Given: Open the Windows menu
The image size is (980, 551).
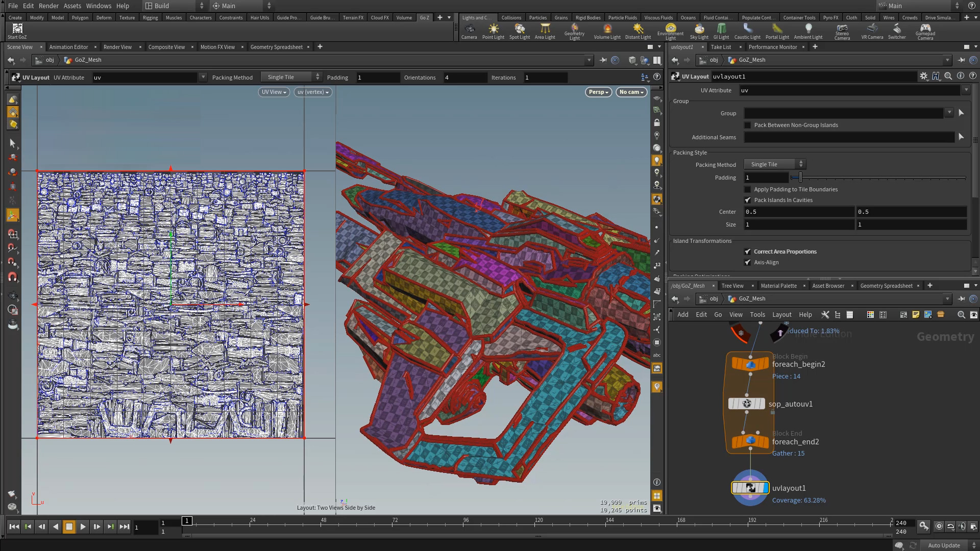Looking at the screenshot, I should 99,6.
